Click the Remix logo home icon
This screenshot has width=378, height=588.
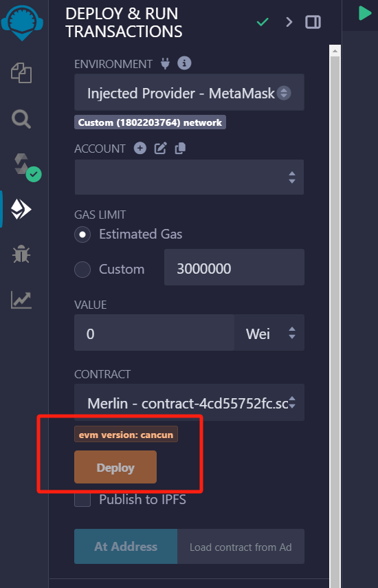coord(22,23)
